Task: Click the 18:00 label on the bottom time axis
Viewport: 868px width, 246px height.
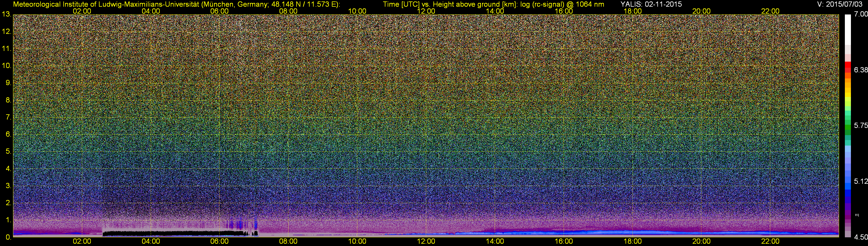Action: tap(632, 241)
